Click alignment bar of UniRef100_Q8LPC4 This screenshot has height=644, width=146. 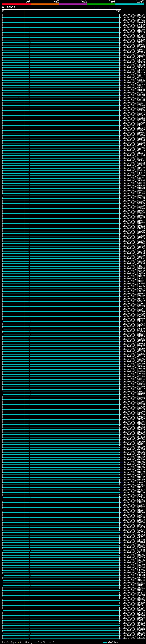click(x=61, y=15)
